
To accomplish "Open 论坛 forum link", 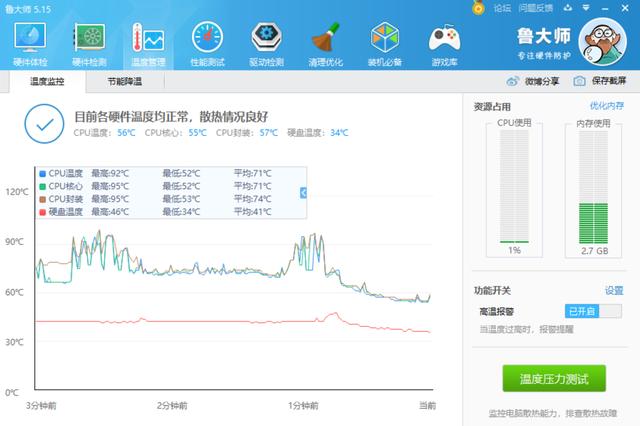I will (502, 8).
